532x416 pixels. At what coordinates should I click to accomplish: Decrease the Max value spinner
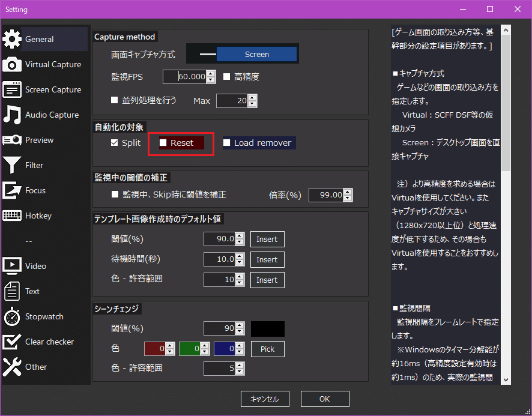click(x=253, y=103)
